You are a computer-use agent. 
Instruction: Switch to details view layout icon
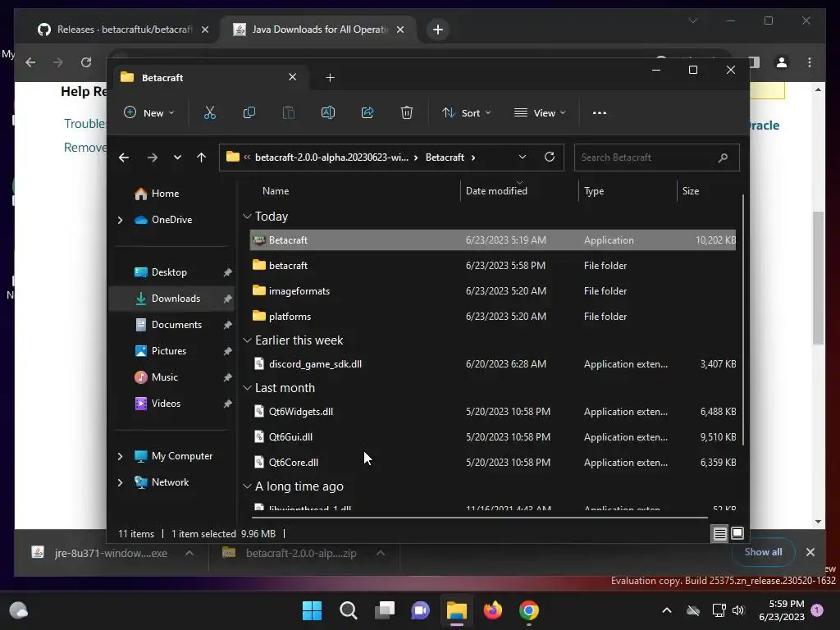719,533
